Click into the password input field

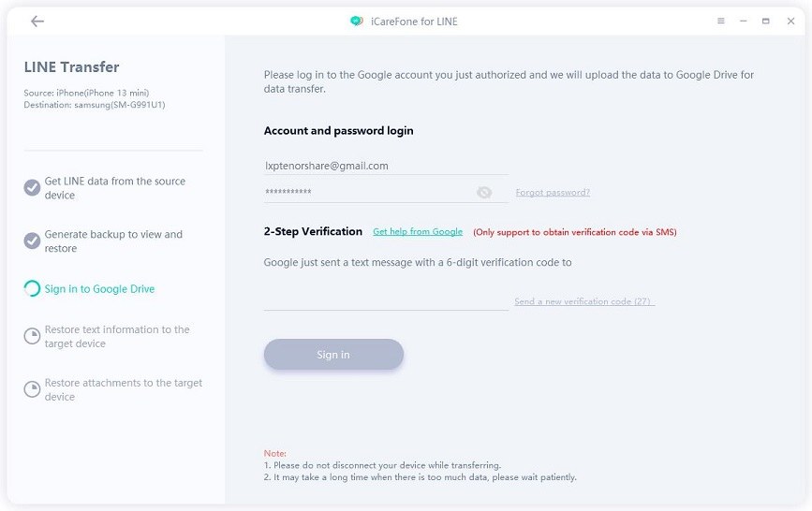[x=365, y=193]
